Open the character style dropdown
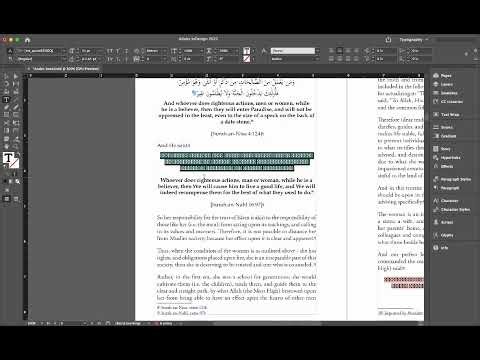This screenshot has height=360, width=480. 317,51
